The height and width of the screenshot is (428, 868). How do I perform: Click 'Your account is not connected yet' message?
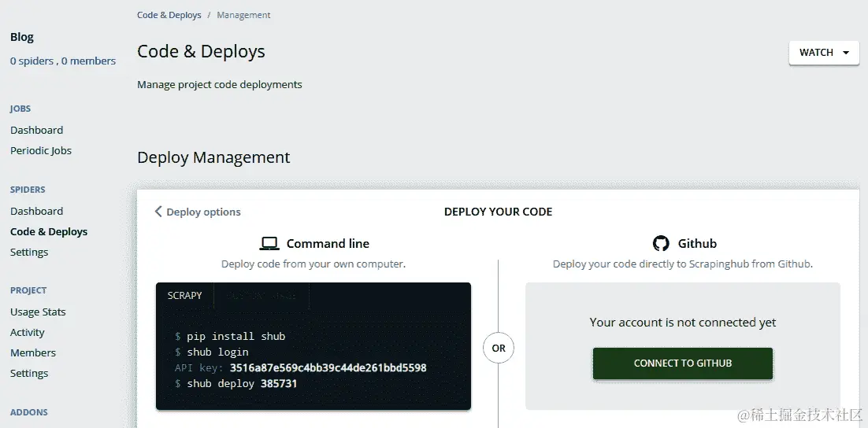(x=683, y=323)
